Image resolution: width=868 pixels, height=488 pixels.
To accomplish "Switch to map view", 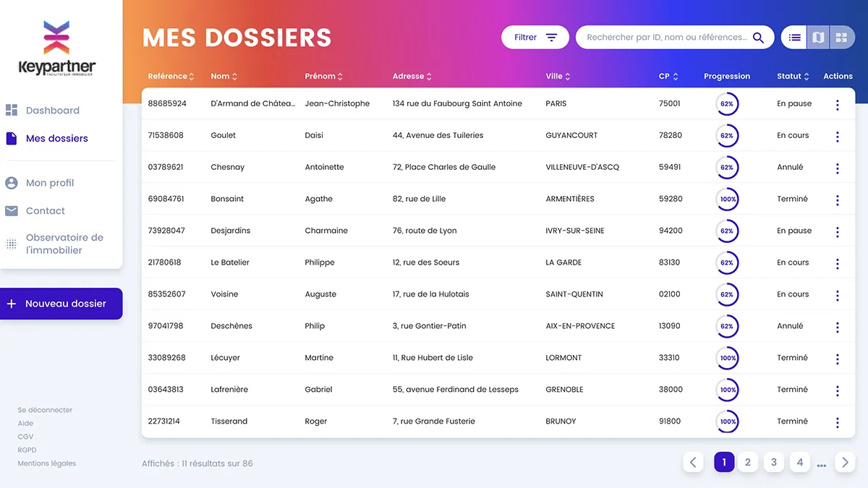I will pos(818,38).
